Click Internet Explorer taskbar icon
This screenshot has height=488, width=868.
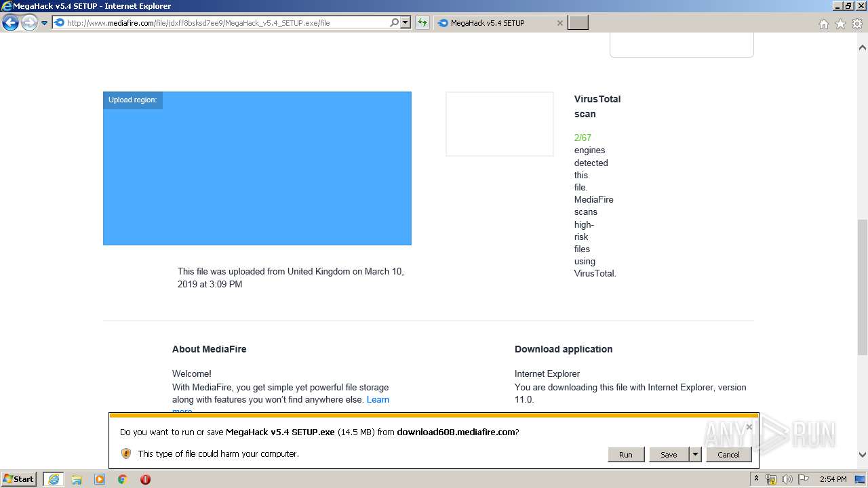coord(53,479)
